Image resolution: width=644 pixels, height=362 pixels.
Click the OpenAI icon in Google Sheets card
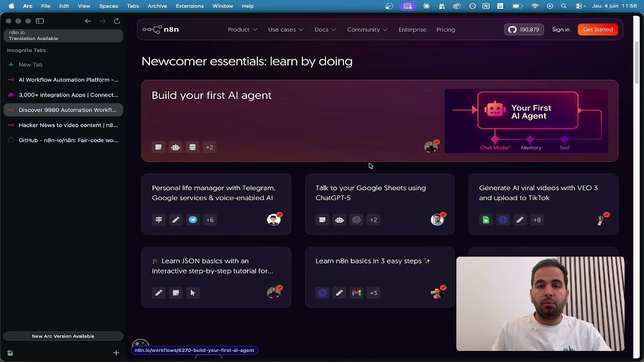point(356,220)
